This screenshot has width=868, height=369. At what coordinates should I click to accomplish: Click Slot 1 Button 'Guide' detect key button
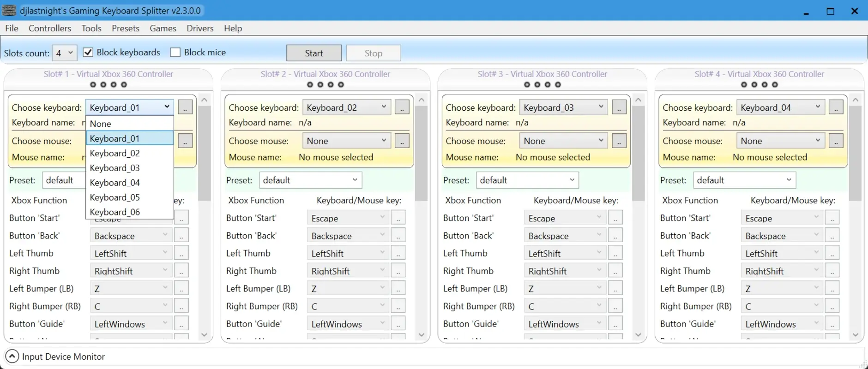[181, 323]
